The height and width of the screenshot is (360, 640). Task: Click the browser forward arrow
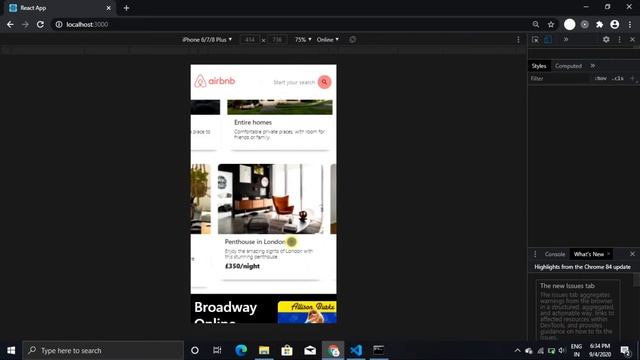pos(25,24)
